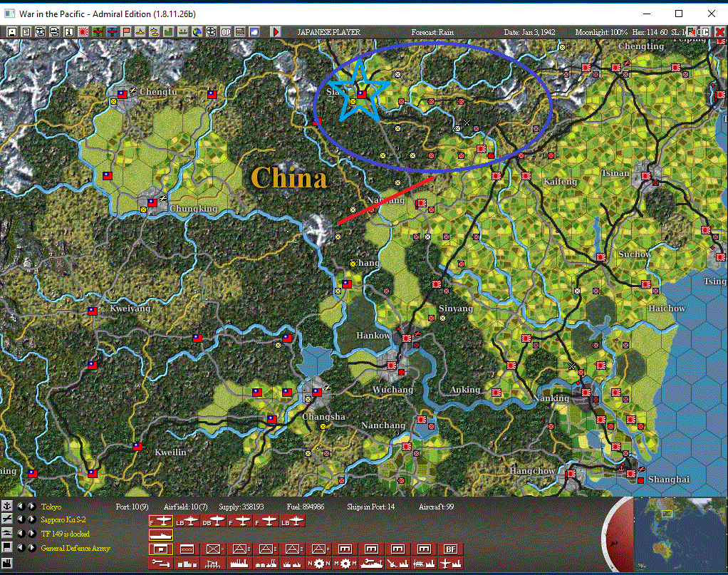
Task: Show next land unit after General Defence Army
Action: pos(31,548)
